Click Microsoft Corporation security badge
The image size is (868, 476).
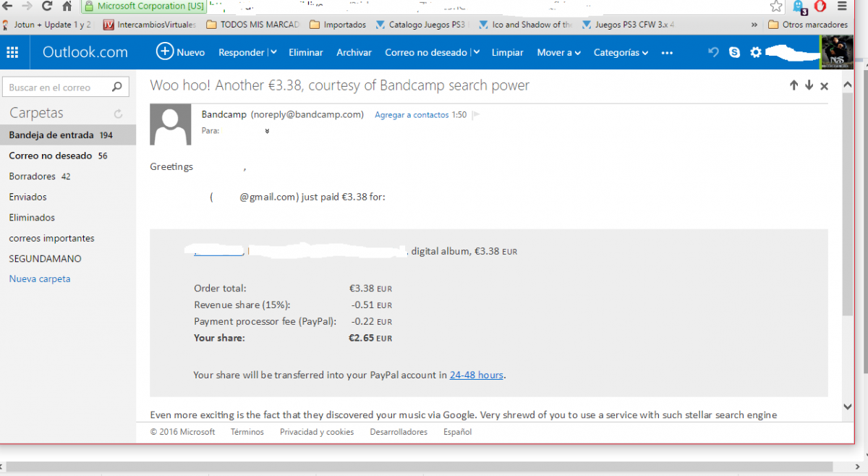(144, 7)
